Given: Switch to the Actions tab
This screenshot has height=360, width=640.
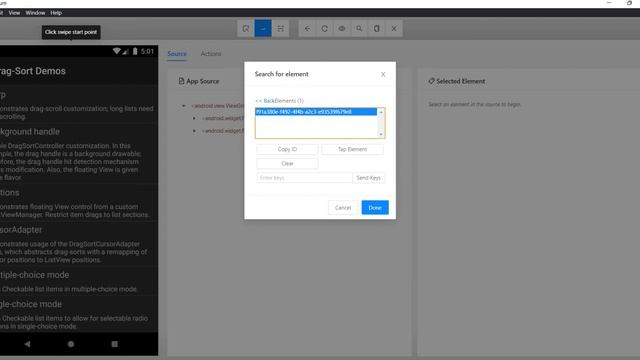Looking at the screenshot, I should point(211,54).
